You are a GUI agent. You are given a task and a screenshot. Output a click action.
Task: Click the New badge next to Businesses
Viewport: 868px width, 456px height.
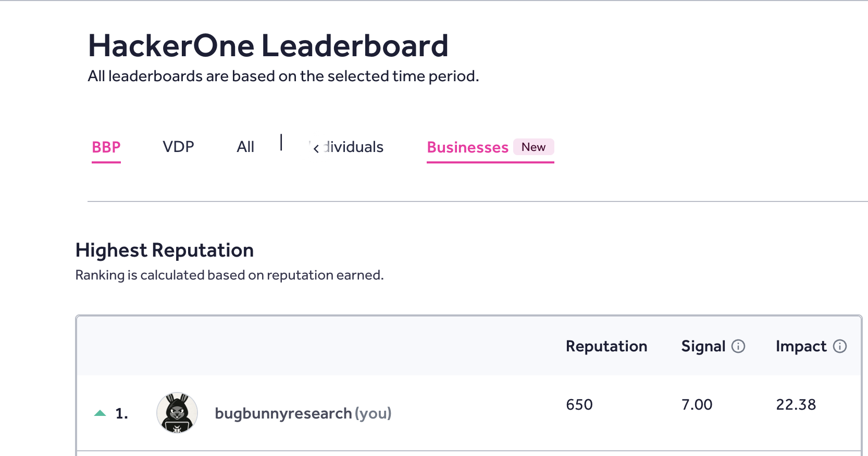pyautogui.click(x=534, y=147)
